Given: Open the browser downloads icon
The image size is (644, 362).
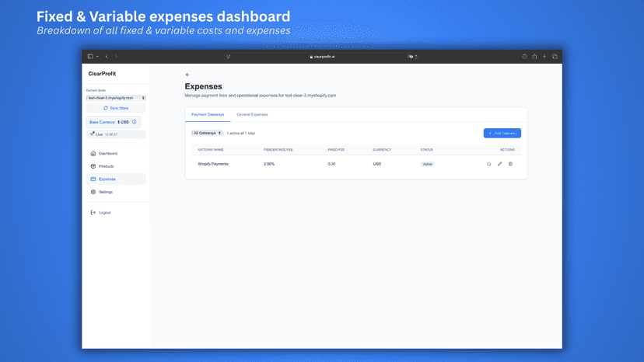Looking at the screenshot, I should point(524,57).
